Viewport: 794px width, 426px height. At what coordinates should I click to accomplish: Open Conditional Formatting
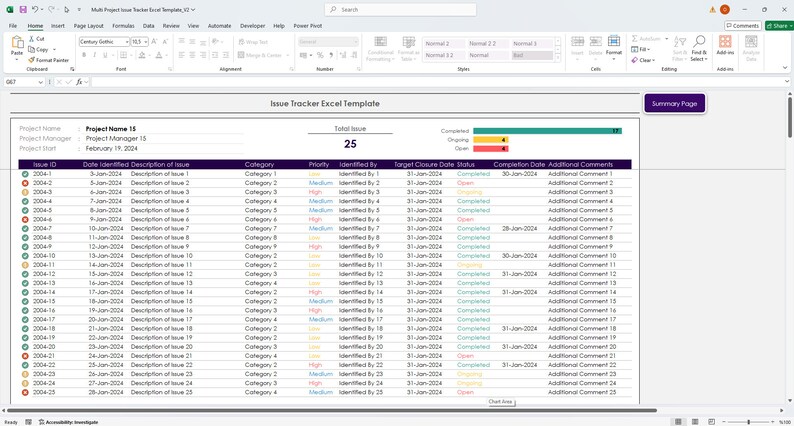380,49
